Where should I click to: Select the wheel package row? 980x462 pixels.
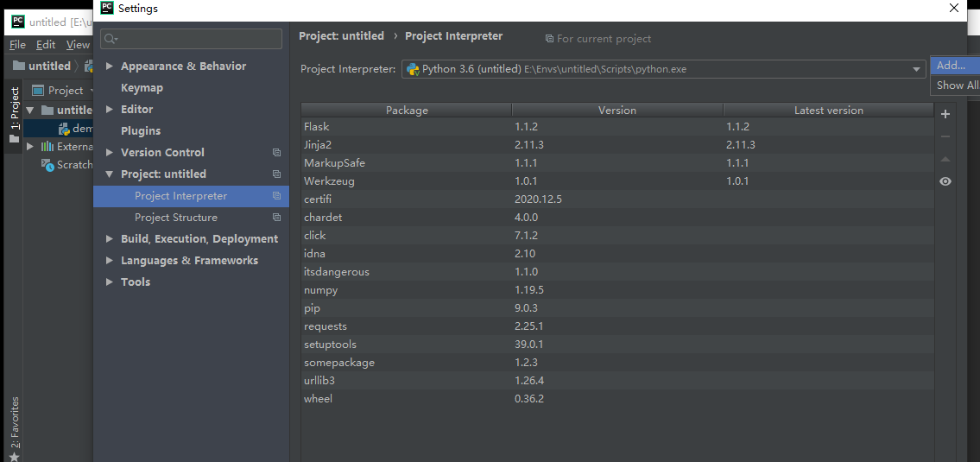pyautogui.click(x=617, y=399)
